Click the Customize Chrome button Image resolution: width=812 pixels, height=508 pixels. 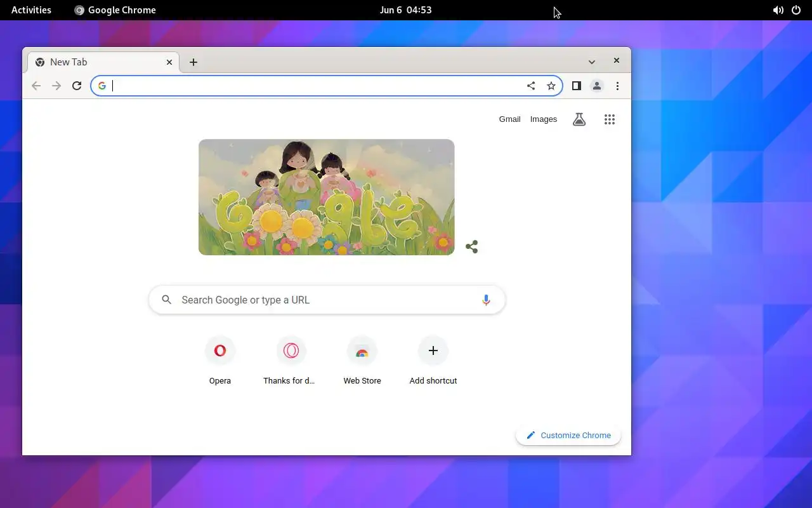(x=568, y=435)
